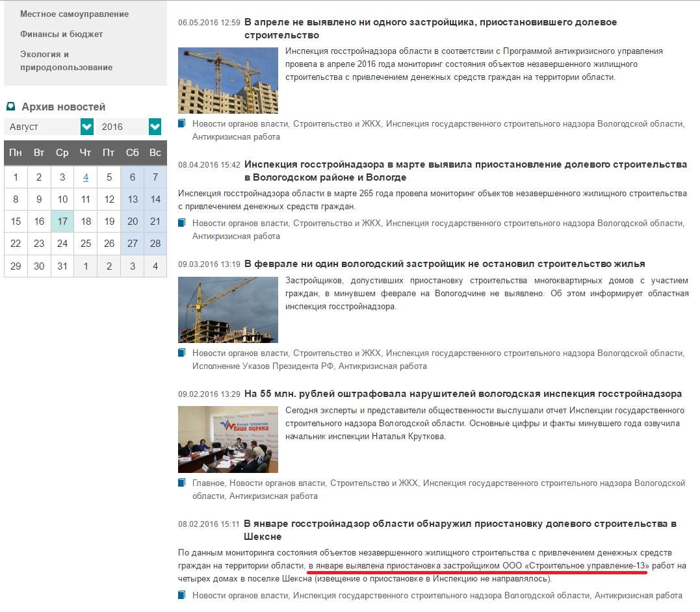Open Местное самоуправление sidebar section
The image size is (700, 612).
pos(74,14)
